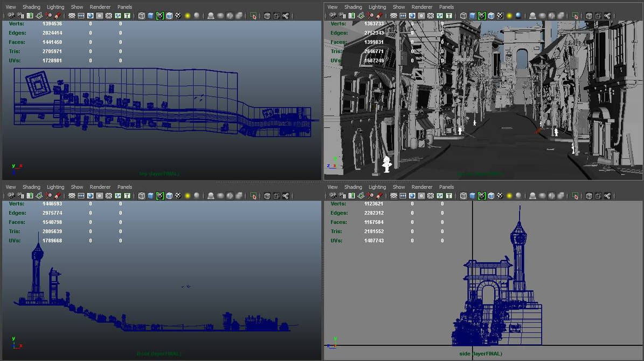Open Show menu of perspective viewport
This screenshot has height=361, width=644.
click(x=399, y=7)
